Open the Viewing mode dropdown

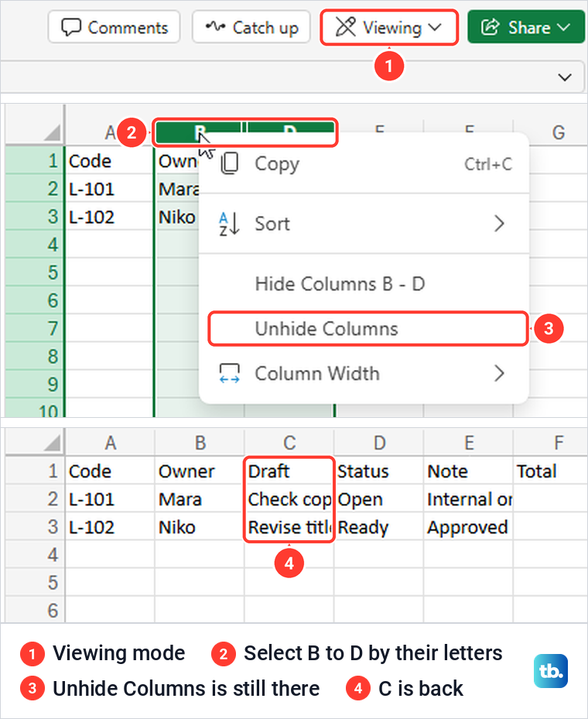tap(389, 28)
